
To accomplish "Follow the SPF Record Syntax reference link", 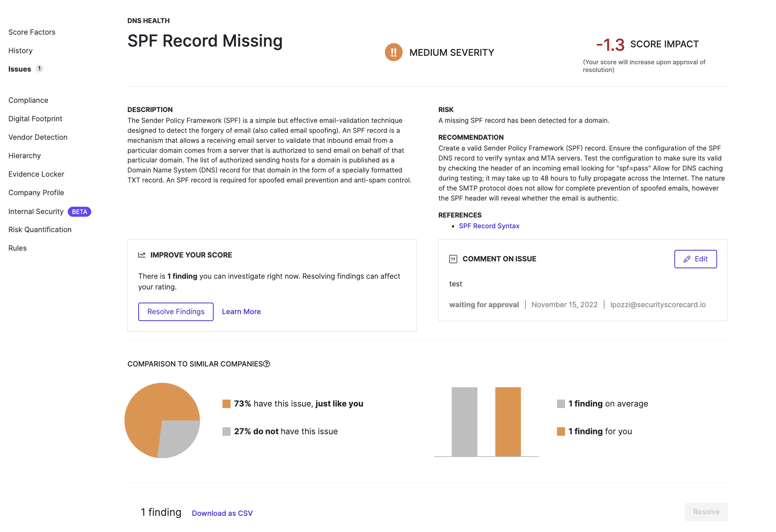I will click(489, 226).
